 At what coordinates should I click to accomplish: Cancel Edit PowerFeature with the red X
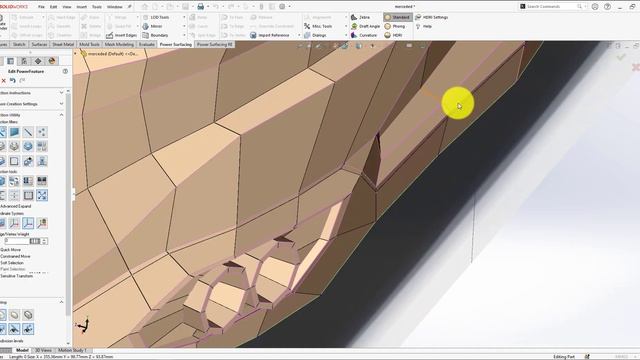(x=3, y=81)
